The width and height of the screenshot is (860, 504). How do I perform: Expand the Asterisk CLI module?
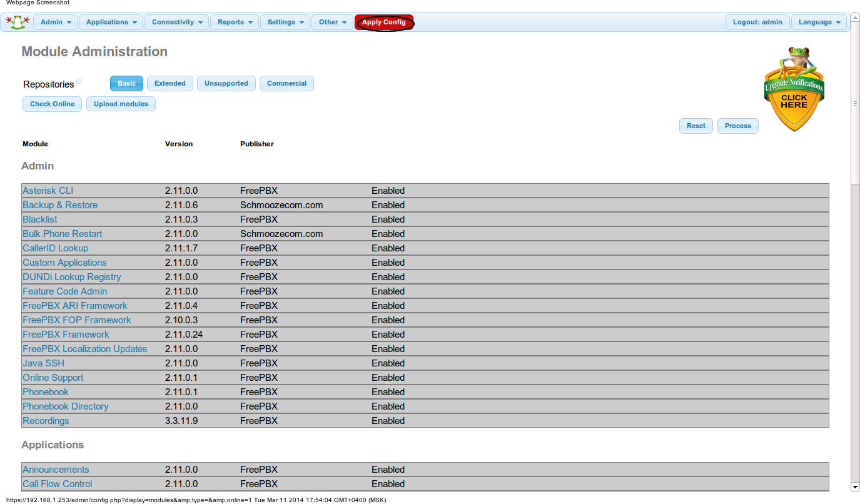[x=48, y=191]
